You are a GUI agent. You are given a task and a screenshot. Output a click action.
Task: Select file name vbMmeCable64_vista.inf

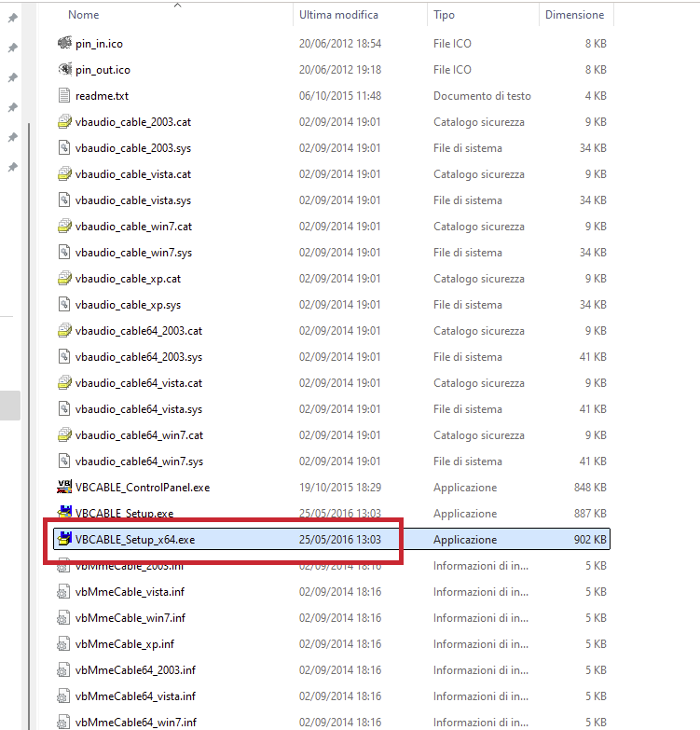coord(135,696)
